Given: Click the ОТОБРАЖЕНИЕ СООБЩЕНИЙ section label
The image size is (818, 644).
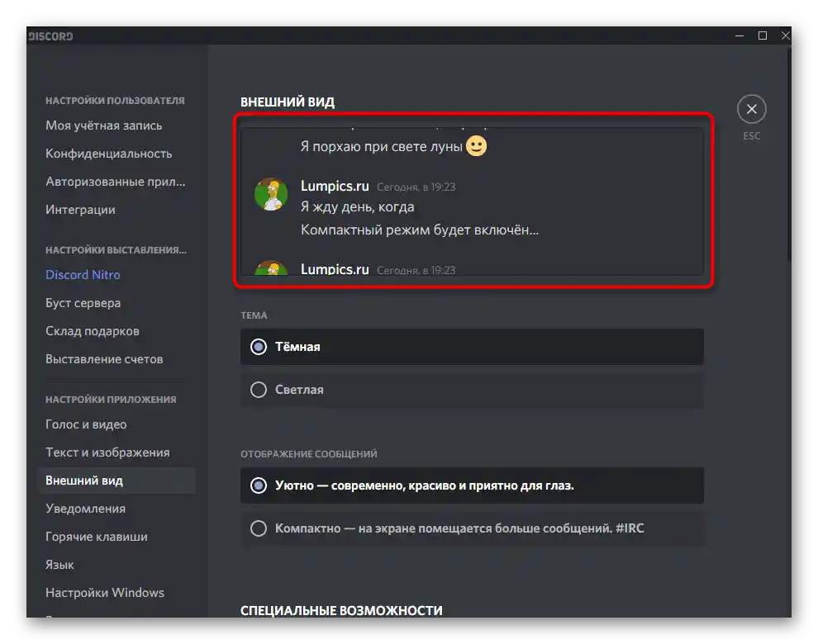Looking at the screenshot, I should (x=309, y=454).
